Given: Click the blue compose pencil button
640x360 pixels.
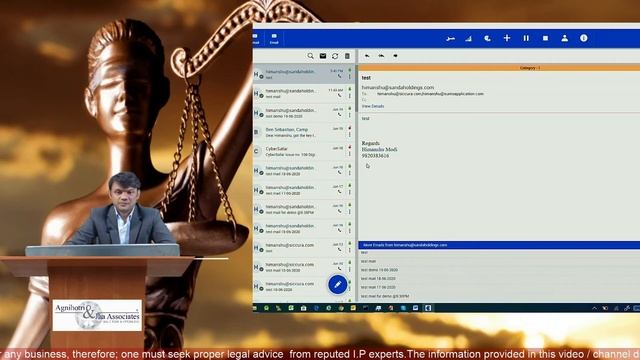Looking at the screenshot, I should click(338, 284).
